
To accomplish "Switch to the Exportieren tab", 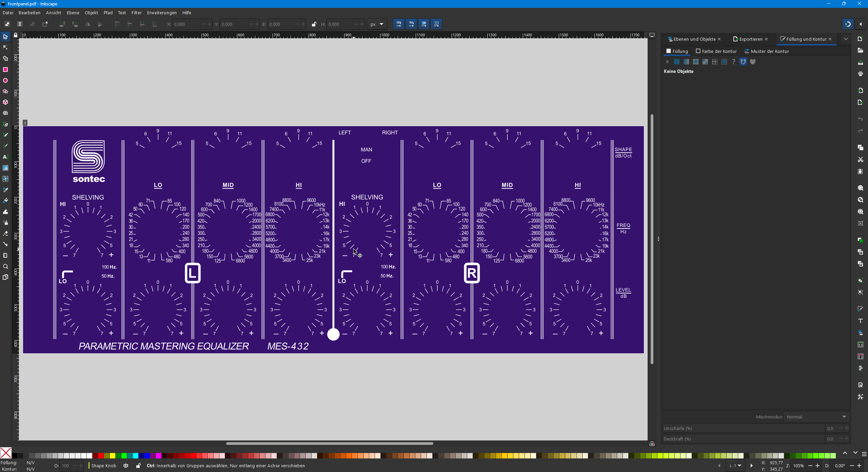I will pos(748,39).
